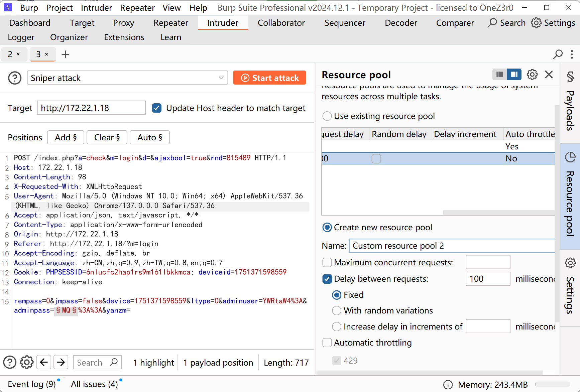Select With random variations option
This screenshot has width=580, height=392.
(337, 310)
